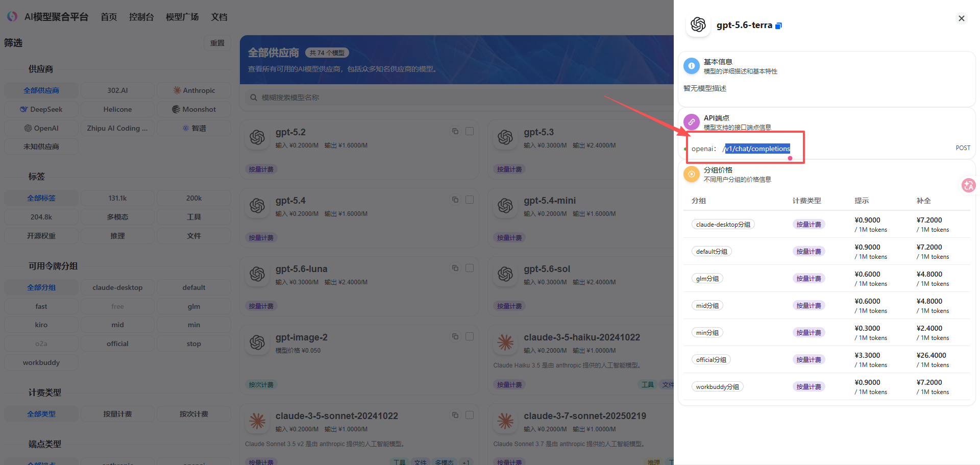Click the OpenAI logo beside gpt-5.6-terra title

[698, 25]
